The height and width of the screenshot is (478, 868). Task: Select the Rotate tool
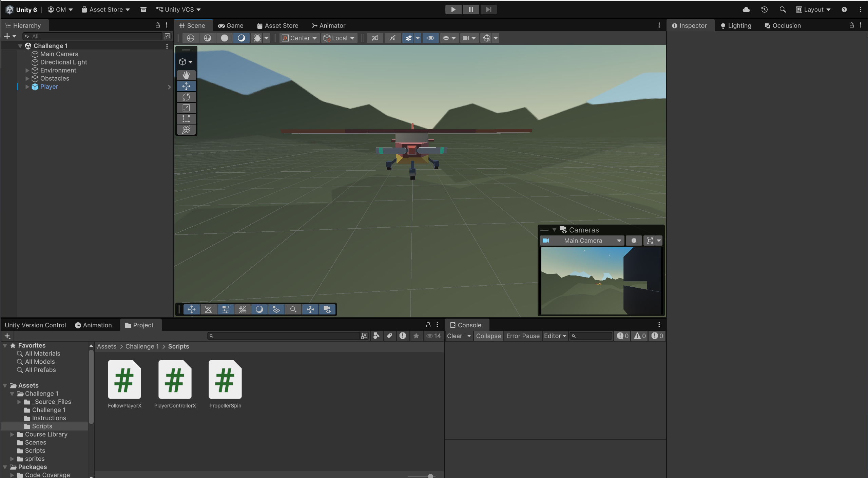[x=186, y=97]
